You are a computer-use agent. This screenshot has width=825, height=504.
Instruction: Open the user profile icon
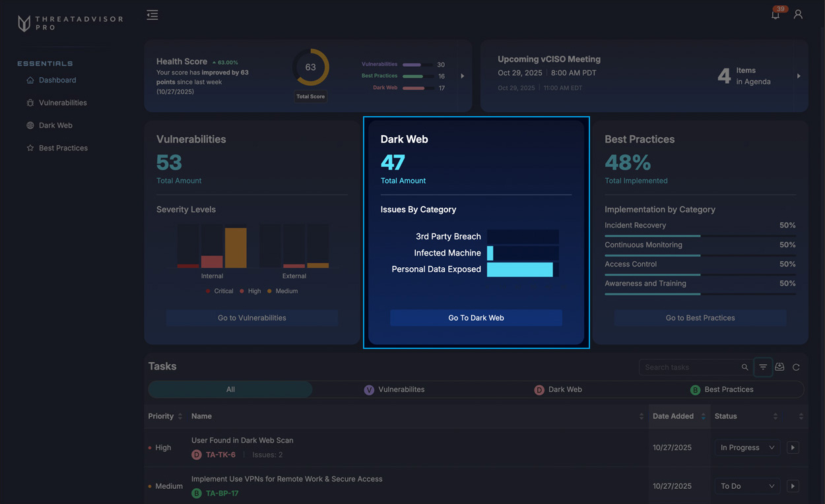[798, 15]
